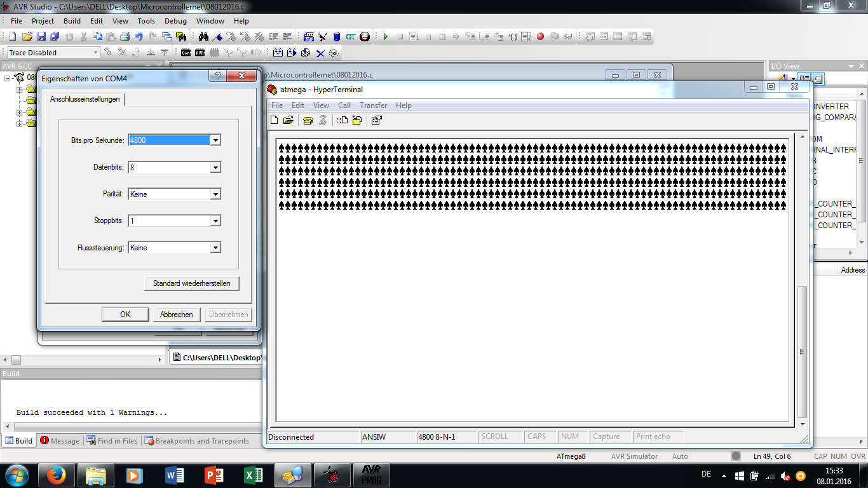Open the Bits pro Sekunde dropdown
Screen dimensions: 868x488
click(x=215, y=140)
